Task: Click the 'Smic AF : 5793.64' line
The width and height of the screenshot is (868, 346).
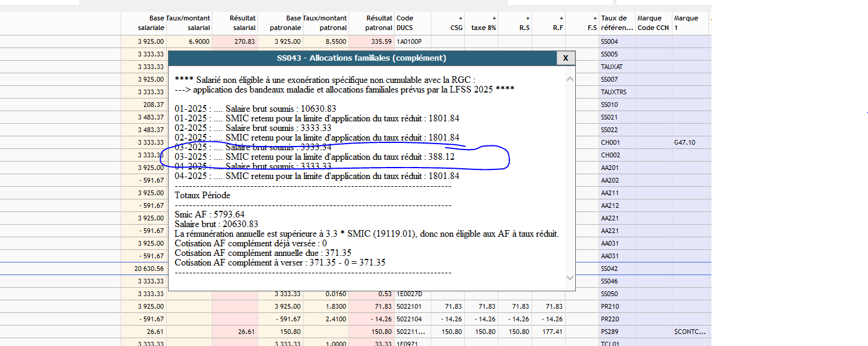Action: click(209, 214)
